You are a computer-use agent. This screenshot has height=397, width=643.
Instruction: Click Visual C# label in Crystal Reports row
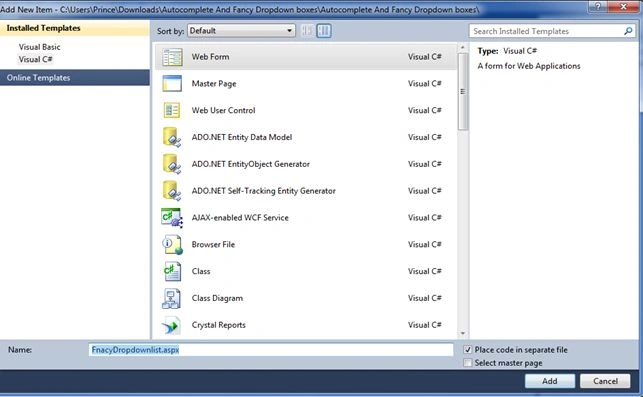click(424, 325)
